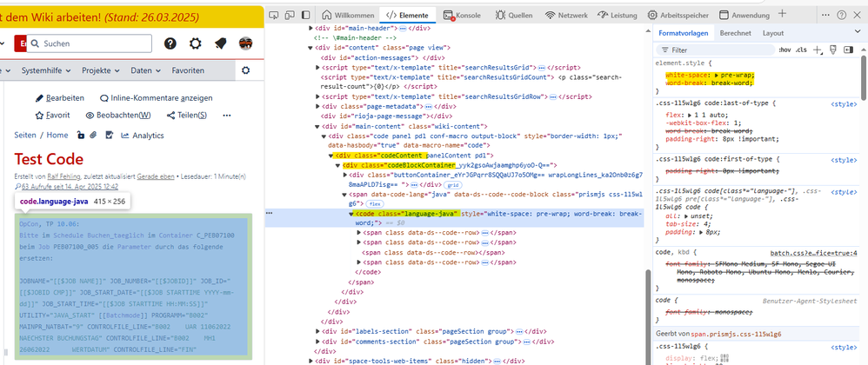Open the settings gear in the Confluence header
This screenshot has width=868, height=365.
point(196,43)
